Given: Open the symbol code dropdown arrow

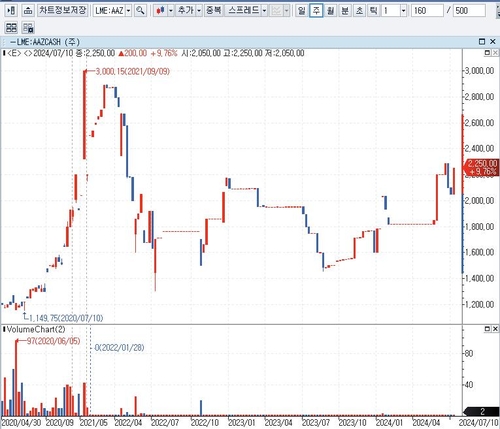Looking at the screenshot, I should pos(128,11).
